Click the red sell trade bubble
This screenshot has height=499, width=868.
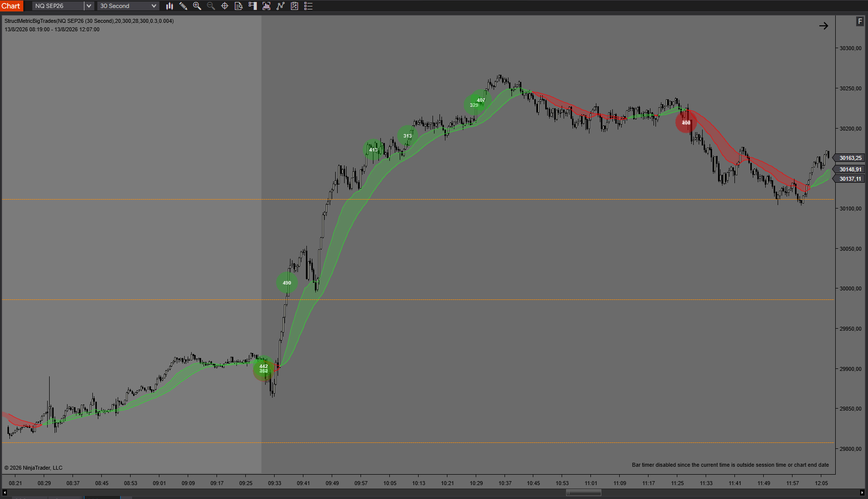coord(686,123)
